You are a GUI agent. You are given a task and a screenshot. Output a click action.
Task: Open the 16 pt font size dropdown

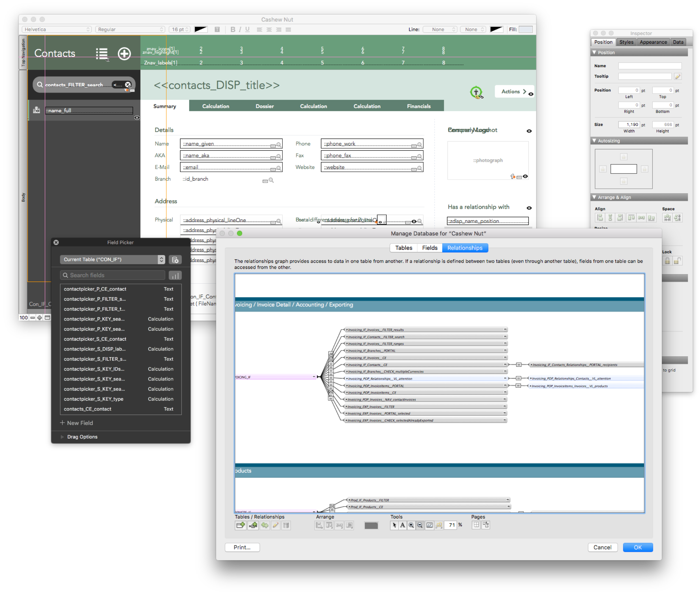pyautogui.click(x=180, y=29)
